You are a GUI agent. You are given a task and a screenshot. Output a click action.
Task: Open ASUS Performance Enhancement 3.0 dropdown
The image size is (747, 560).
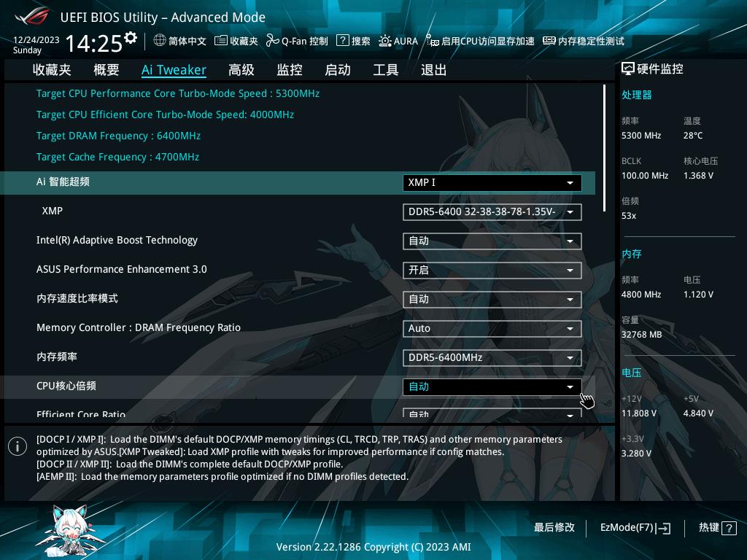pos(492,271)
